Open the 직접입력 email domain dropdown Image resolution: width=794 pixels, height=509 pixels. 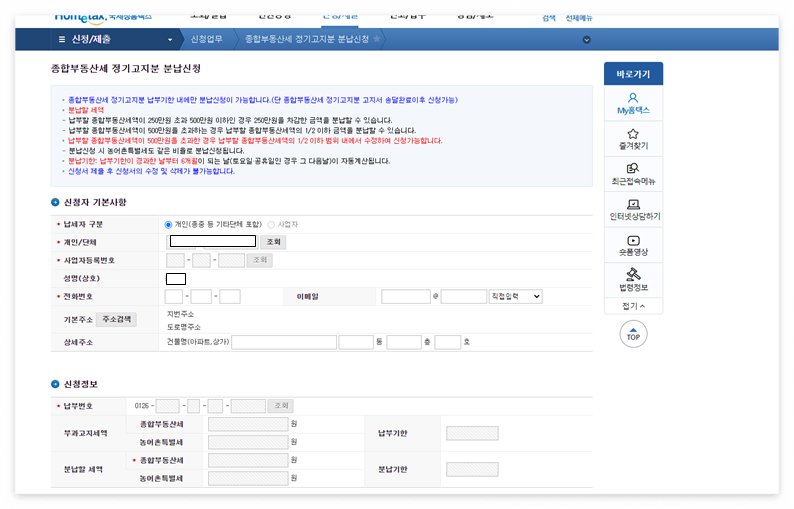click(x=515, y=296)
